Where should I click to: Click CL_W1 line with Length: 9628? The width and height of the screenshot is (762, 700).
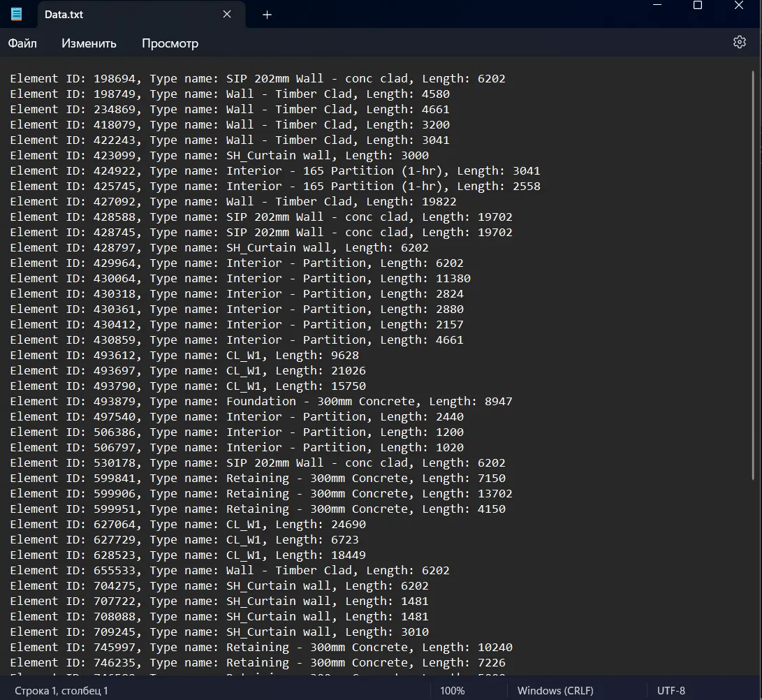184,356
